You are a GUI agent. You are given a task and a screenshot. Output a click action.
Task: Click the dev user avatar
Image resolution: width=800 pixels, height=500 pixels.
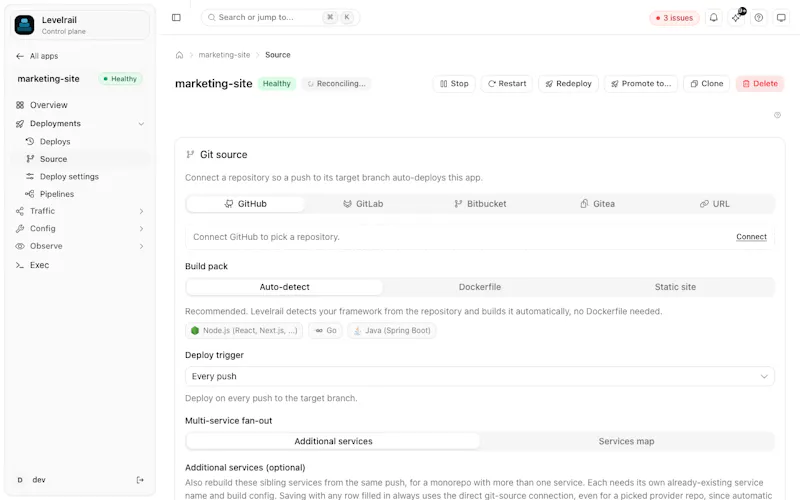click(x=20, y=480)
